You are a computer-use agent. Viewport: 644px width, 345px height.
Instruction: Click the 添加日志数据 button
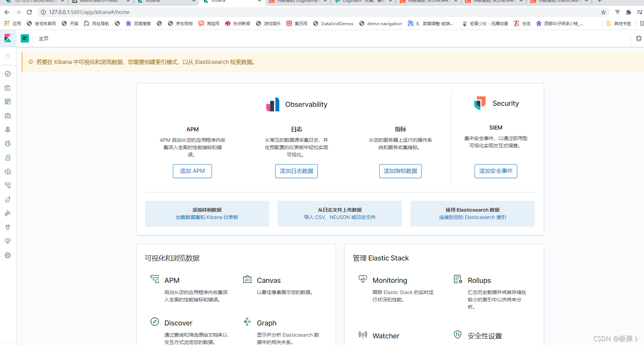click(297, 171)
